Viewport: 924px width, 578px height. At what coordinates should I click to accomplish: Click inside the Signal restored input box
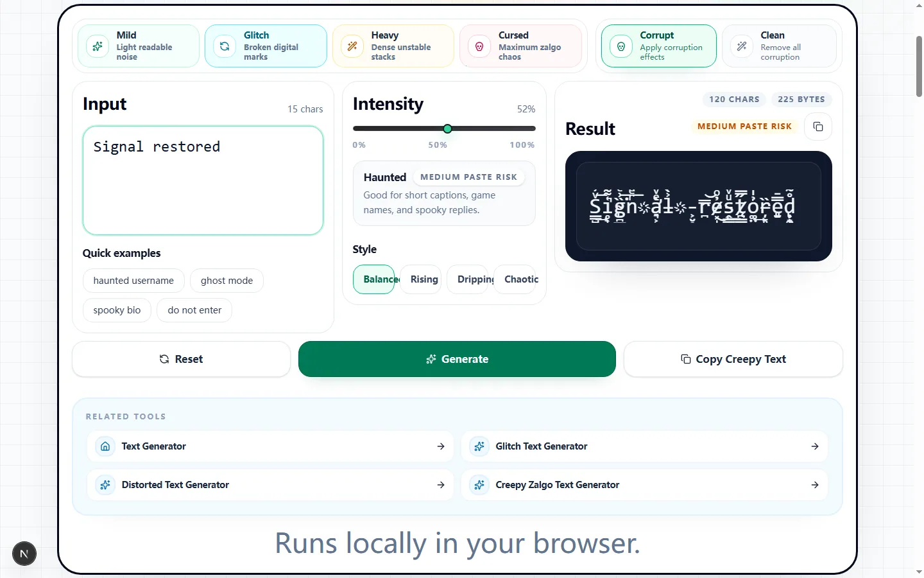pos(203,180)
